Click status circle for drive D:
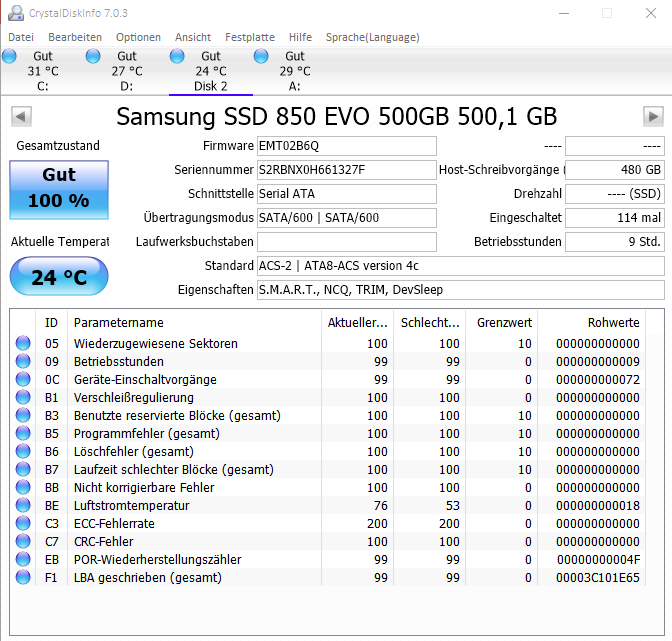Viewport: 672px width, 641px height. tap(93, 56)
